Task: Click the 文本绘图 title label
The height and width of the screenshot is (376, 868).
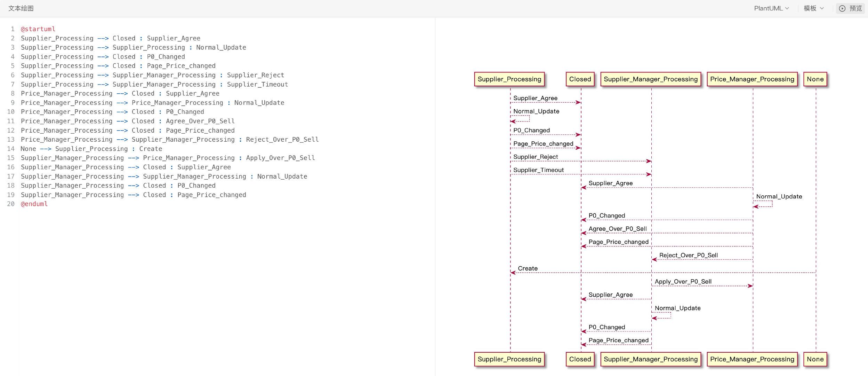Action: (21, 8)
